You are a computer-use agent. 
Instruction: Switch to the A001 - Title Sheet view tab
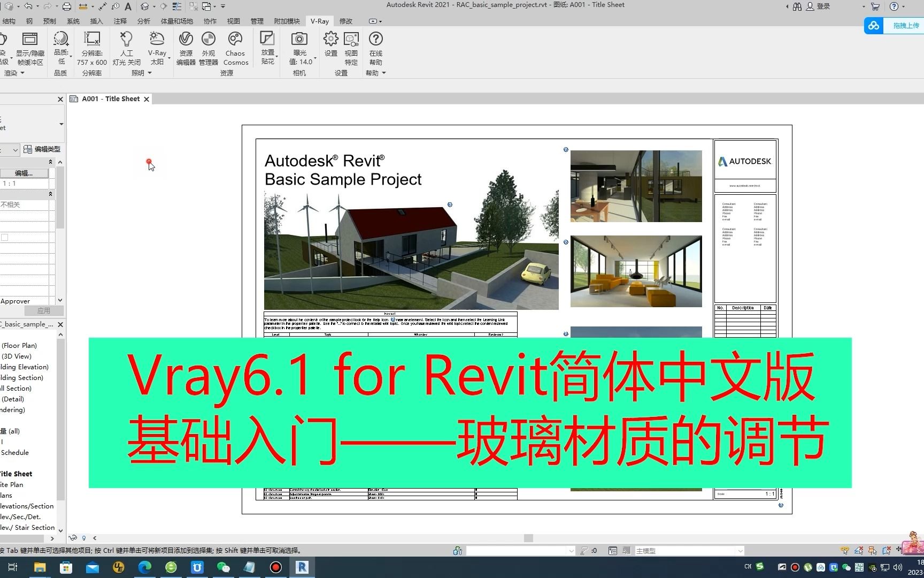[x=110, y=99]
